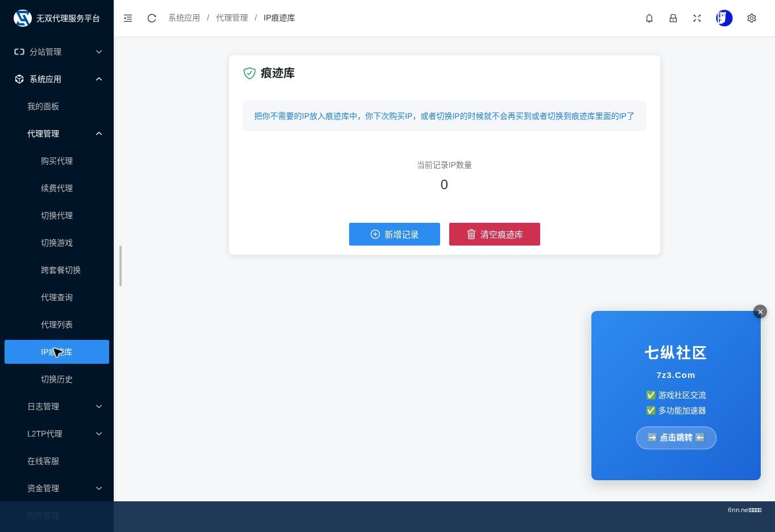775x532 pixels.
Task: Click the sidebar vertical scrollbar handle
Action: coord(121,266)
